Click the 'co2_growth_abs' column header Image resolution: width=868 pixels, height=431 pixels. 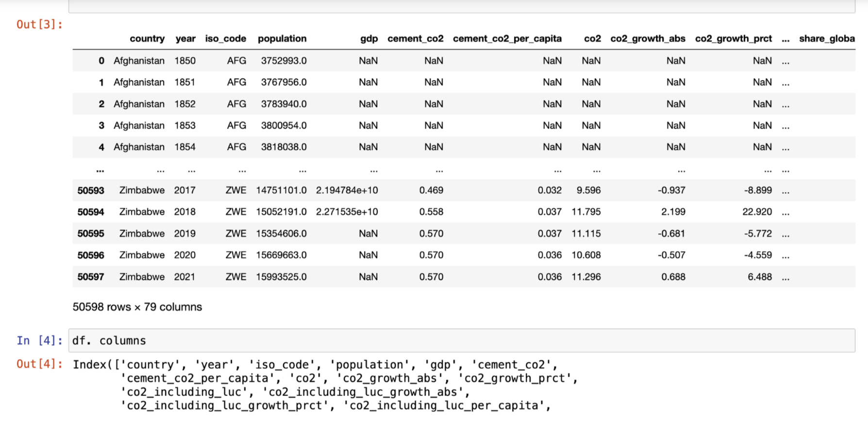(648, 39)
